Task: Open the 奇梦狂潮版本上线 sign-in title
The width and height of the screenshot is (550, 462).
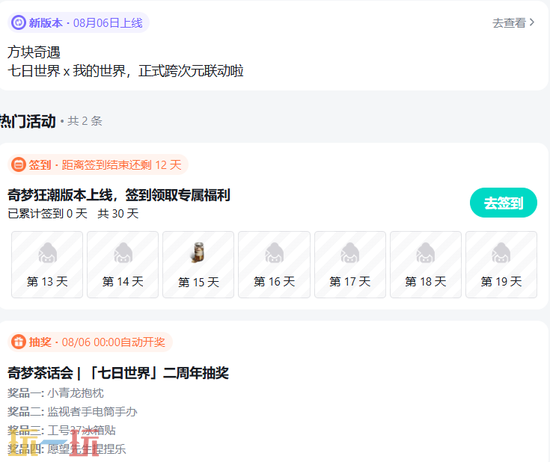Action: click(119, 195)
